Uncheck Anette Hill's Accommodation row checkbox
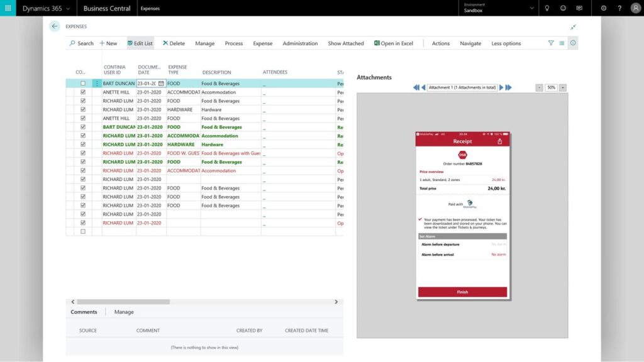Screen dimensions: 644x362 tap(82, 92)
